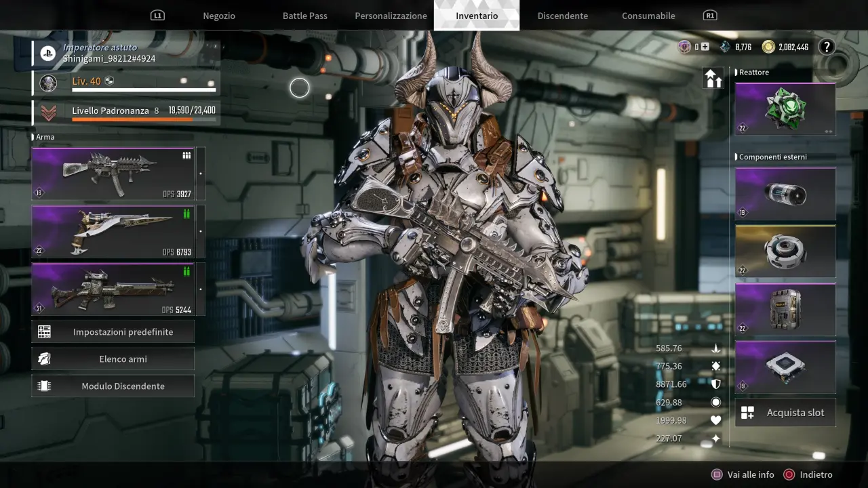Click the premium currency plus icon
The width and height of the screenshot is (868, 488).
click(706, 47)
